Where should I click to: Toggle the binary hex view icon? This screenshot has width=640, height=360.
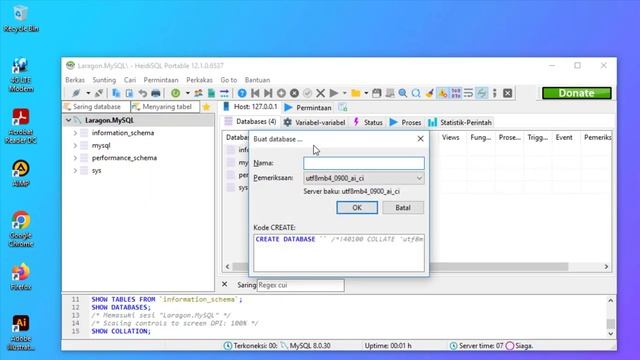point(456,93)
